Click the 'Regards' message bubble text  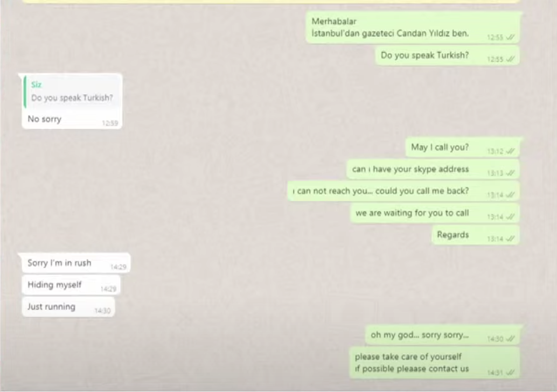click(x=452, y=235)
